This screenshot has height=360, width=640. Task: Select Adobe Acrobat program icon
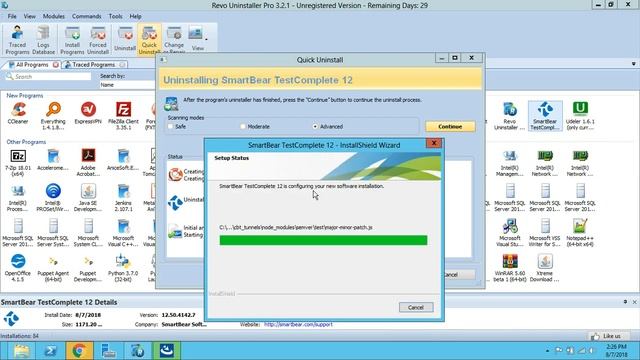88,162
